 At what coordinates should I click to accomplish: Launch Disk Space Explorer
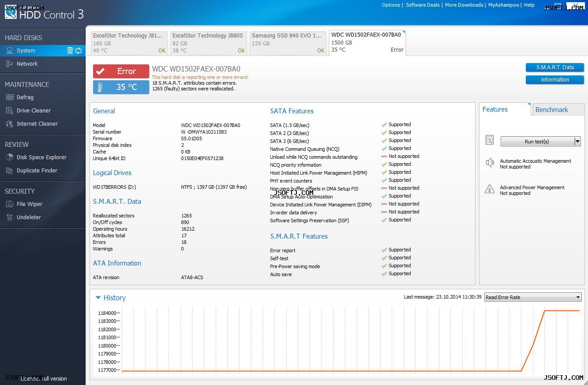click(x=42, y=157)
